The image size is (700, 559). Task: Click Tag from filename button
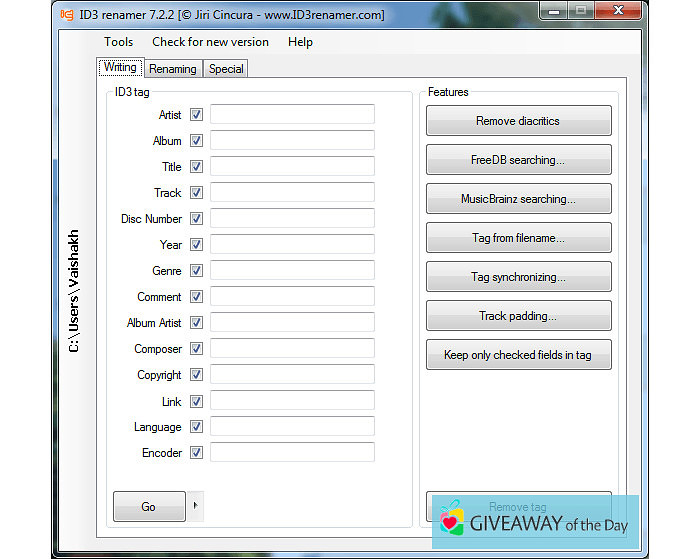coord(518,238)
